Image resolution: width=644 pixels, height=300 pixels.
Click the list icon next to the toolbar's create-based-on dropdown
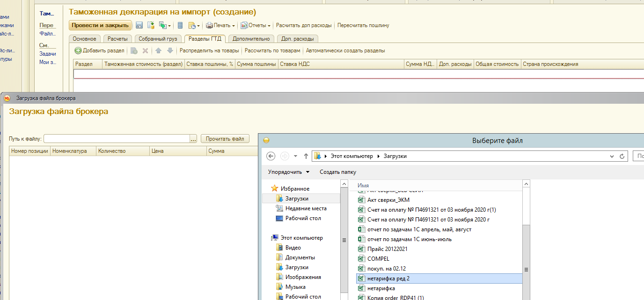coord(180,25)
